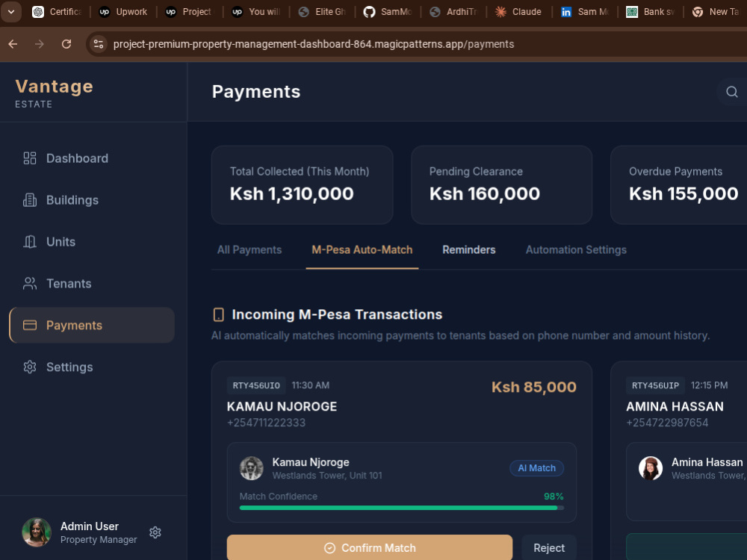Viewport: 747px width, 560px height.
Task: Click the 11:30 AM timestamp
Action: pyautogui.click(x=311, y=385)
